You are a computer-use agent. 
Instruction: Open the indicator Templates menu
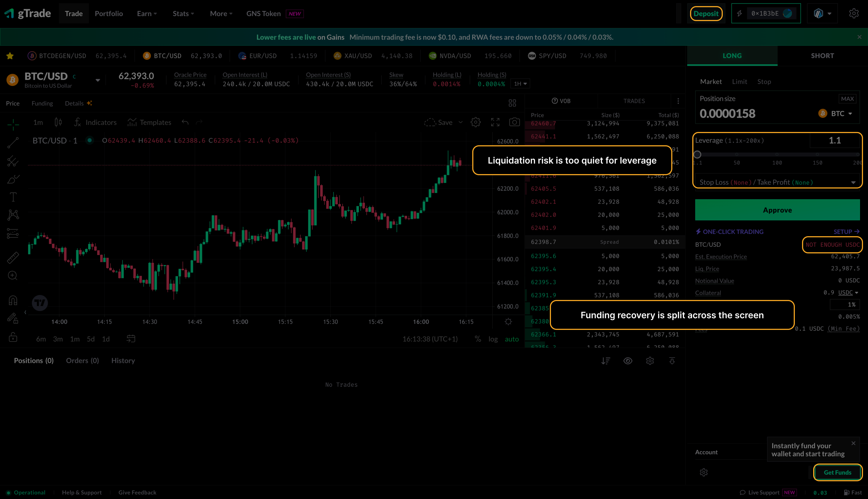149,122
